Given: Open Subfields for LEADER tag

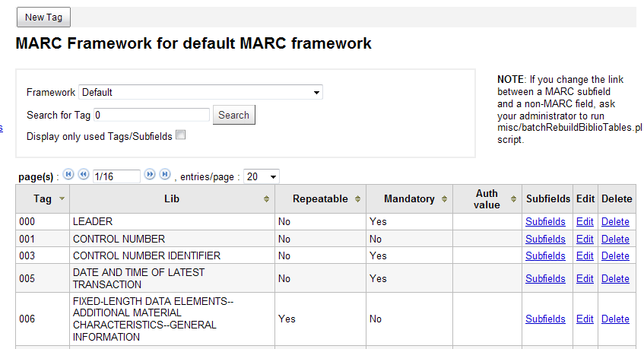Looking at the screenshot, I should [545, 222].
